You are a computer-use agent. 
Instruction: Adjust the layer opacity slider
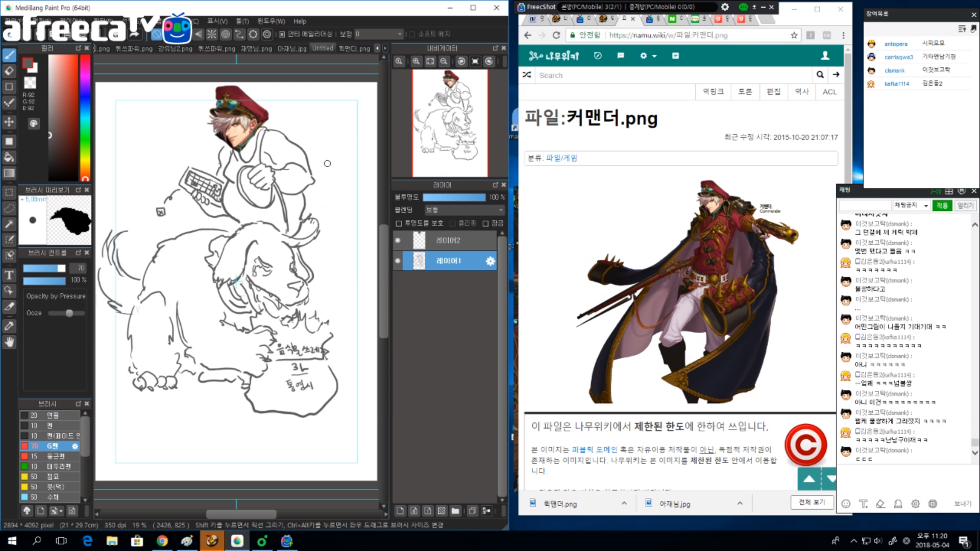coord(454,197)
